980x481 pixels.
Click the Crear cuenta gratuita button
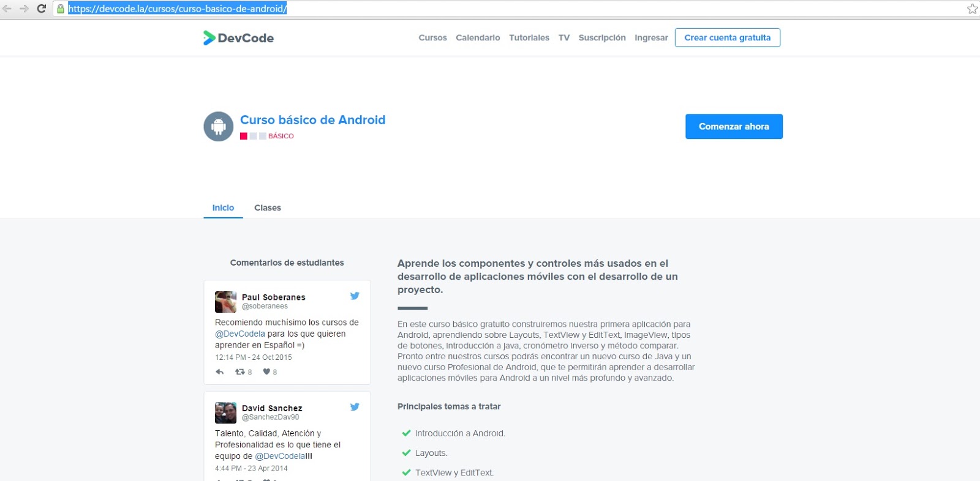pos(728,37)
